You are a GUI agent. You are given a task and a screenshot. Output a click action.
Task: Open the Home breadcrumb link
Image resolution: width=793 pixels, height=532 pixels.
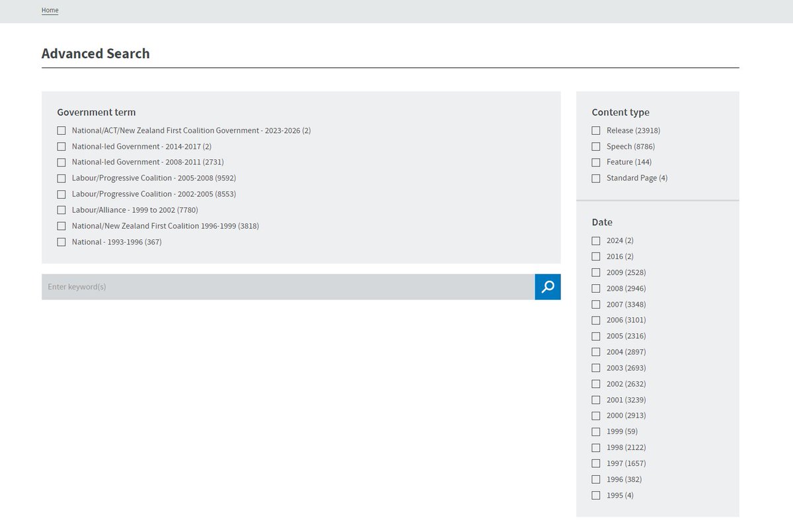tap(50, 11)
